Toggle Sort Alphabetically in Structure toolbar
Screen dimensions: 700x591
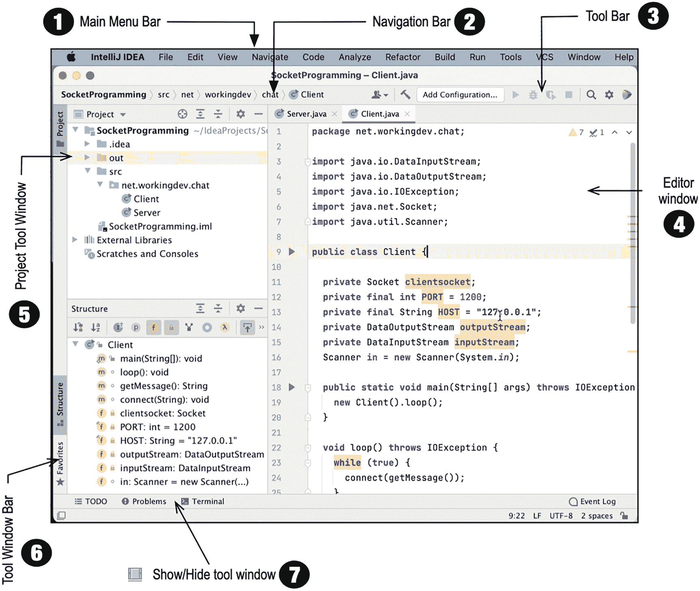point(96,327)
